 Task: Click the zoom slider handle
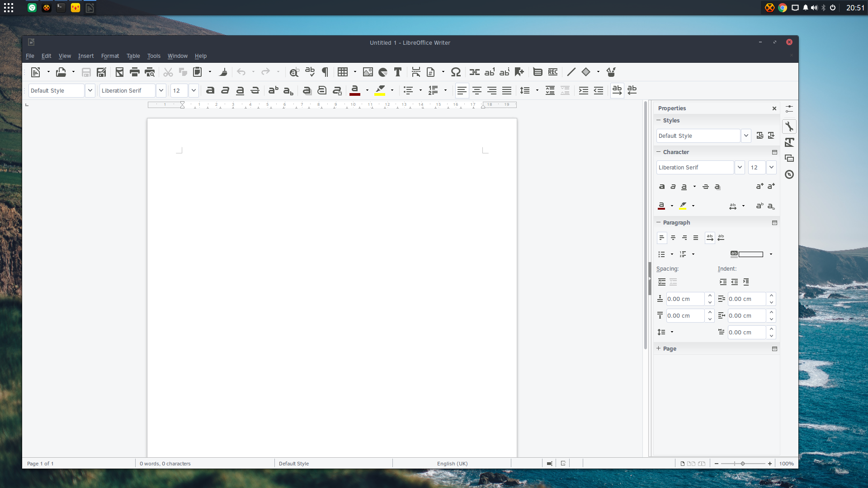743,464
